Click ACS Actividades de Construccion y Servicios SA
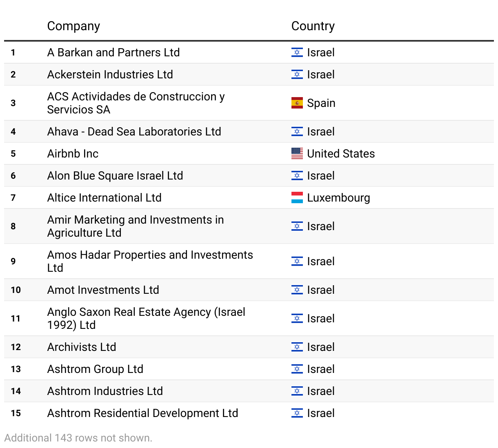 point(136,103)
